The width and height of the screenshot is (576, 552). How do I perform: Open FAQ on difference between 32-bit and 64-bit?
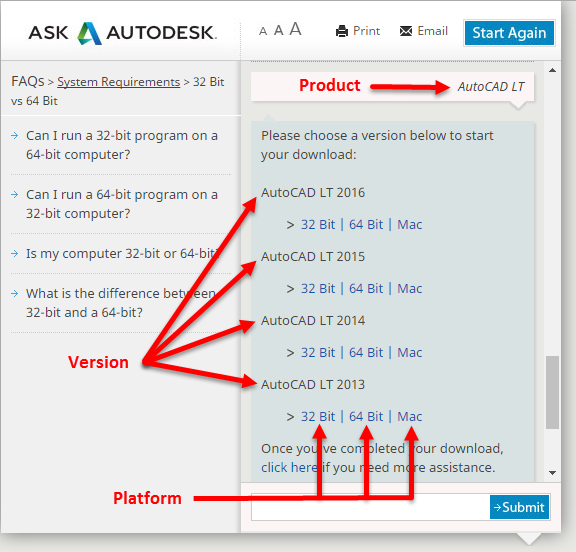121,303
